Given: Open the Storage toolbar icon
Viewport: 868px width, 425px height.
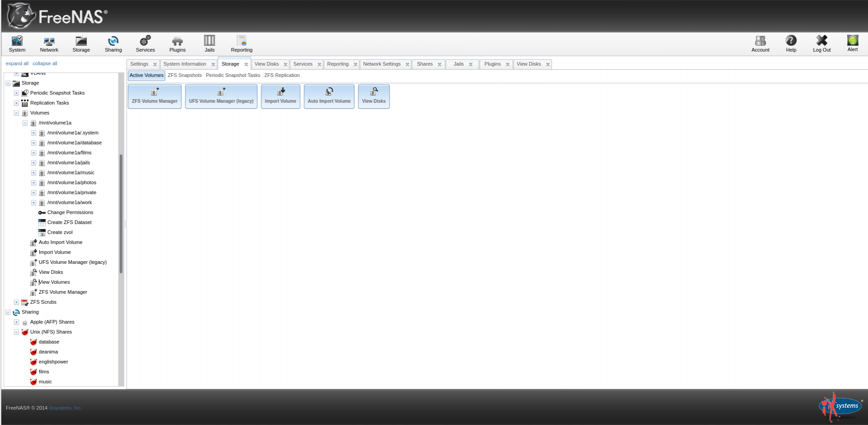Looking at the screenshot, I should point(81,44).
